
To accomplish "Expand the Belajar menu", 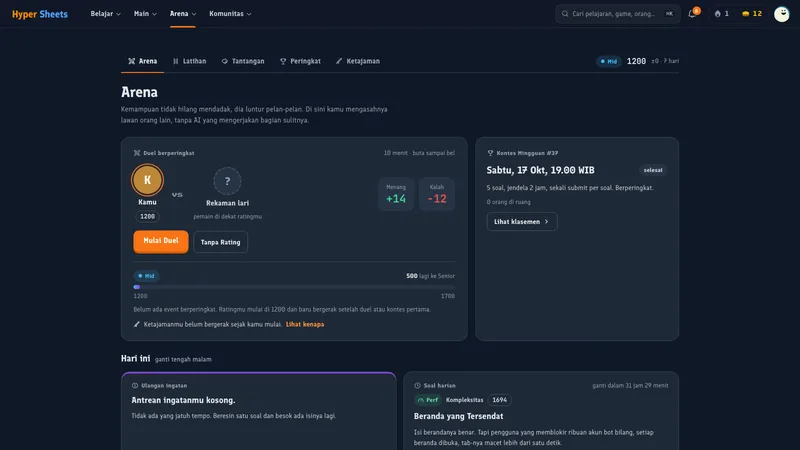I will [x=106, y=14].
